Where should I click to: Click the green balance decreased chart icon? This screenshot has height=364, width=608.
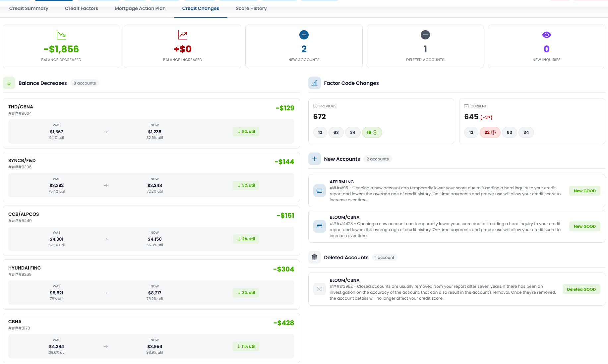pos(60,34)
